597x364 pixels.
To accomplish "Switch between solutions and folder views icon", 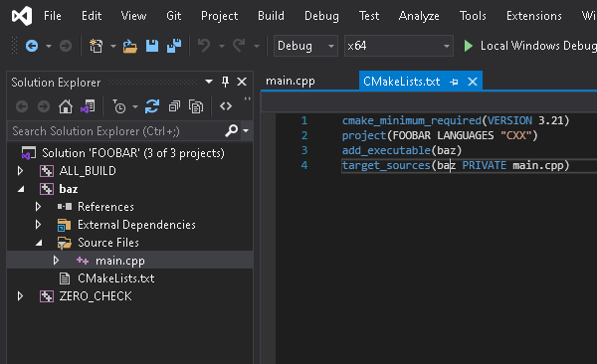I will pyautogui.click(x=88, y=106).
